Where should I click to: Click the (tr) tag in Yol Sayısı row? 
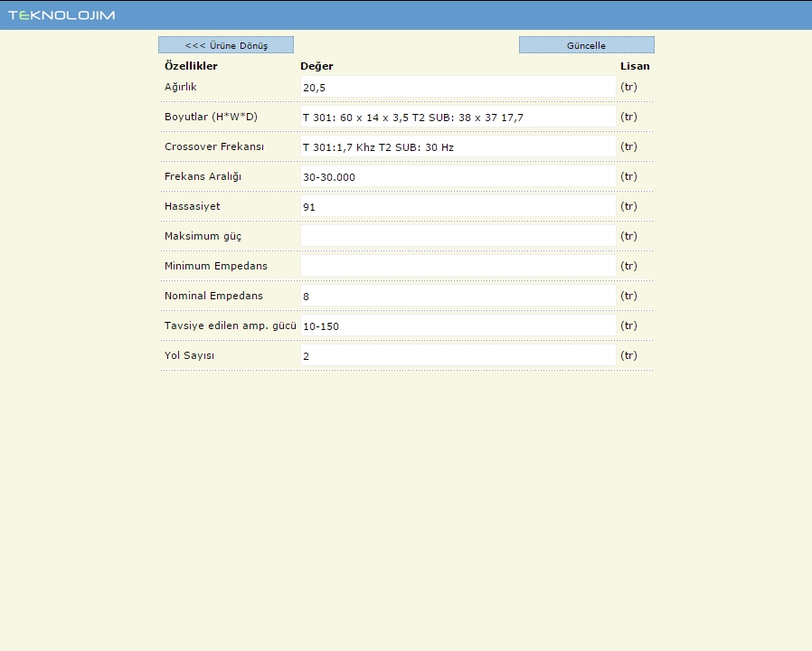(x=628, y=355)
